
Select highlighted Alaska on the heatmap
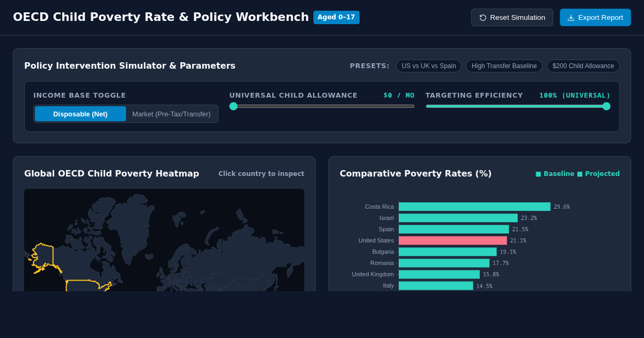point(44,256)
